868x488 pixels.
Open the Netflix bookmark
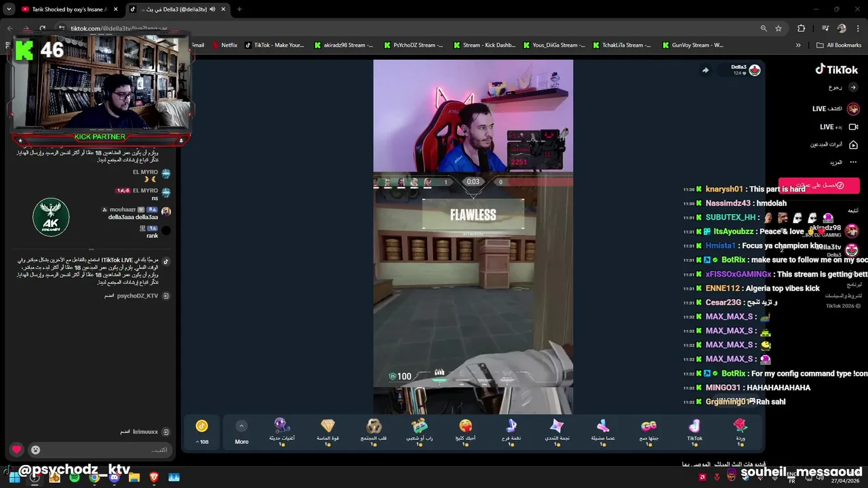(224, 45)
